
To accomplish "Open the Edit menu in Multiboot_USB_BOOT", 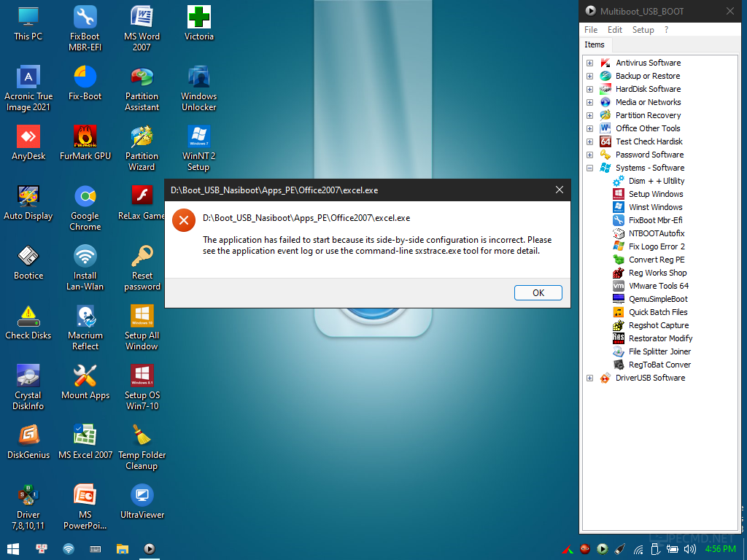I will pyautogui.click(x=614, y=29).
